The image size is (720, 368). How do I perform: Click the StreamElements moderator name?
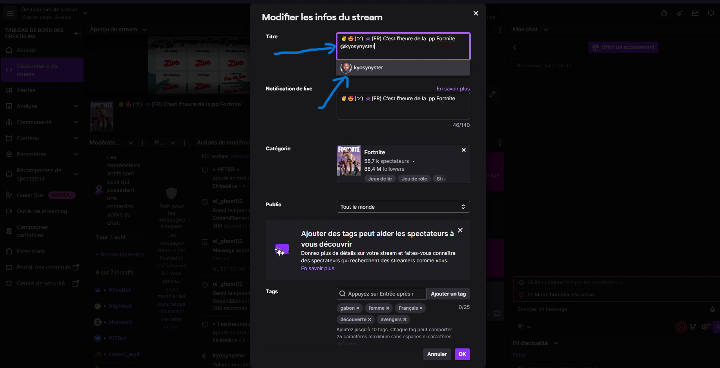pos(122,255)
